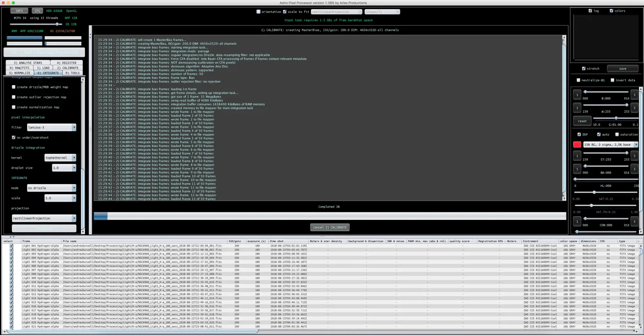Switch to 9) TOOLS tab

tap(72, 73)
